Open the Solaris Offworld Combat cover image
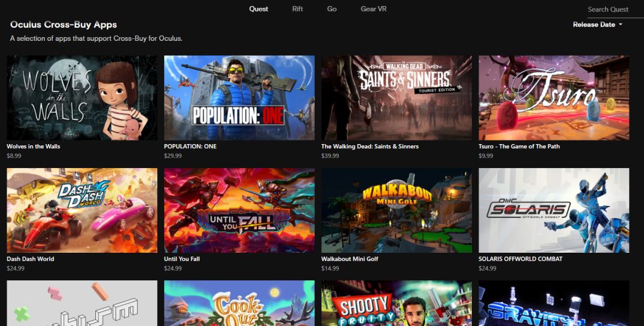Screen dimensions: 644x326 (553, 210)
